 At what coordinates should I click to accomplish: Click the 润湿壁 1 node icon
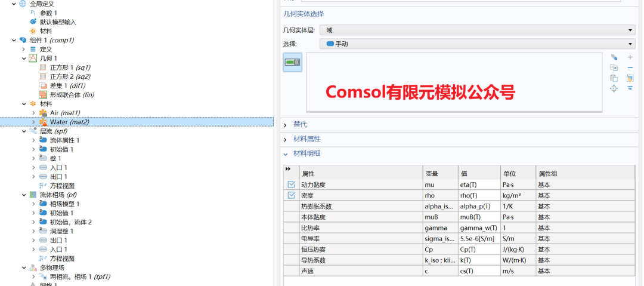[x=43, y=231]
